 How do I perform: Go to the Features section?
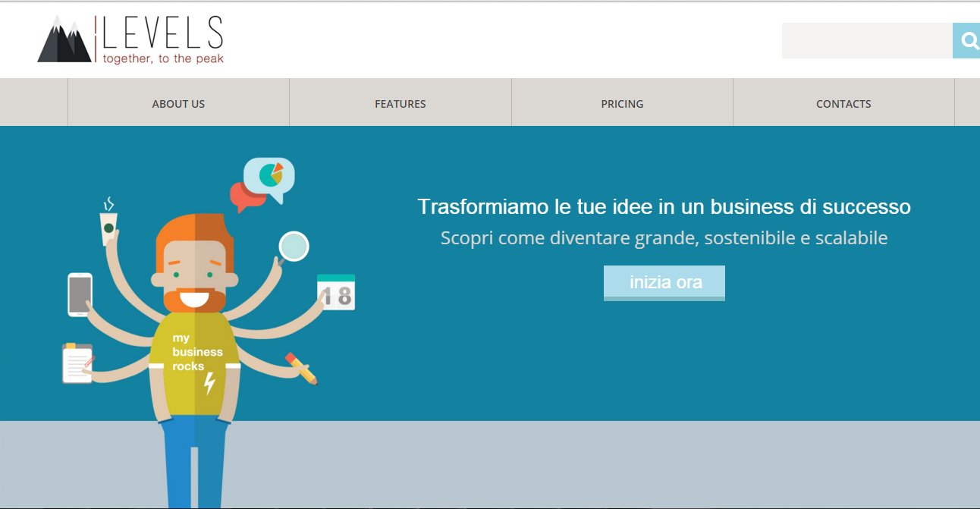point(400,104)
